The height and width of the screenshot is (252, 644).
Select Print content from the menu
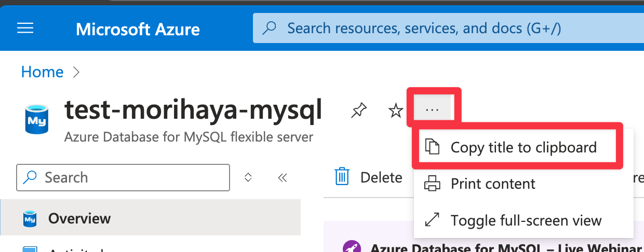tap(524, 184)
